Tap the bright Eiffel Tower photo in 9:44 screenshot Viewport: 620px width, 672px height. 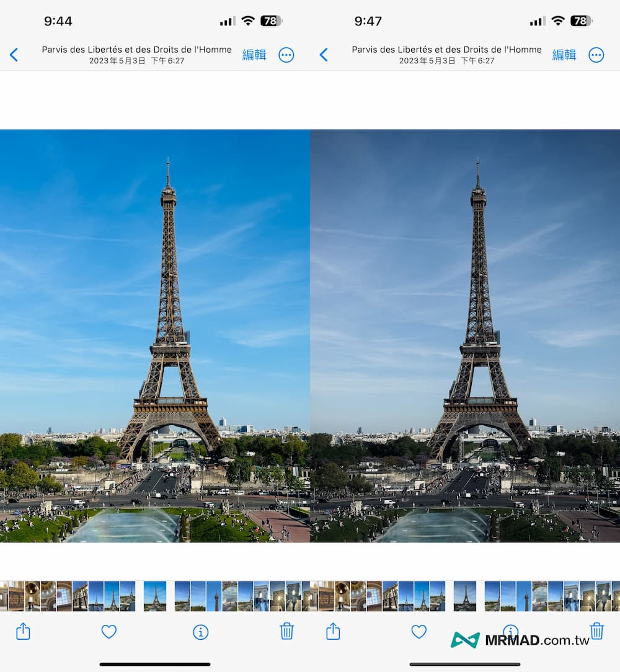point(155,336)
